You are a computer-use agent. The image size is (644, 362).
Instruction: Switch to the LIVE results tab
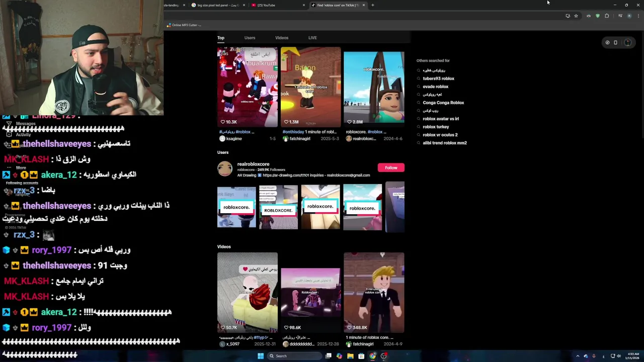tap(312, 38)
